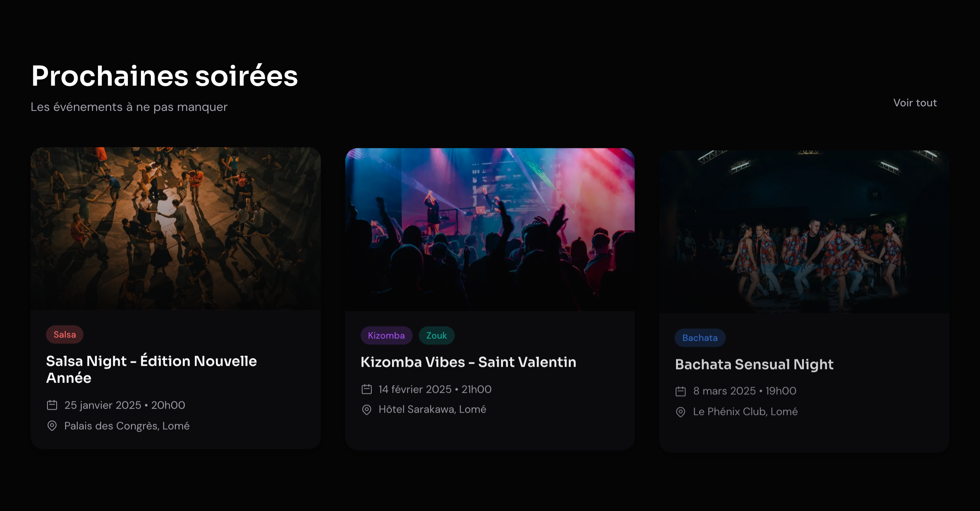
Task: Select the Bachata tag badge
Action: coord(700,338)
